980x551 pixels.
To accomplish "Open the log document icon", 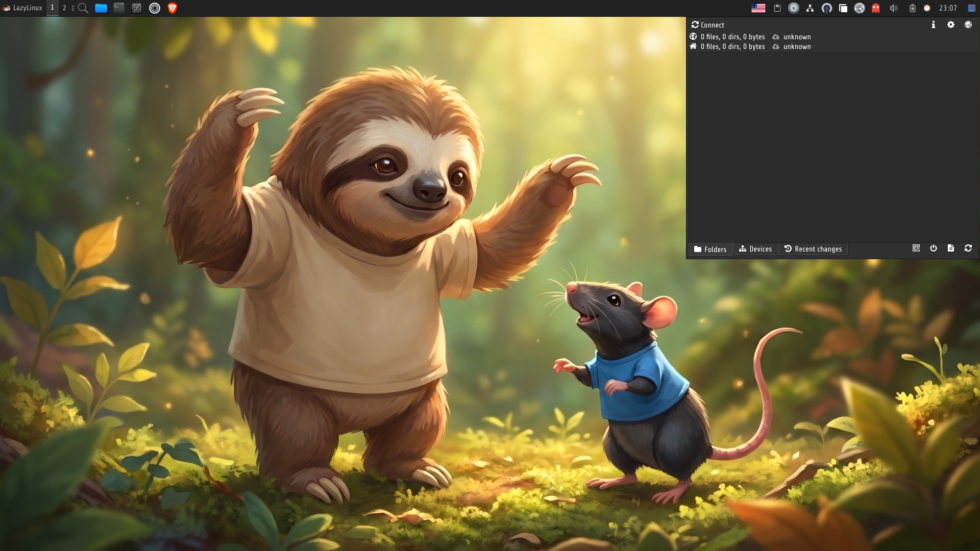I will pos(950,248).
